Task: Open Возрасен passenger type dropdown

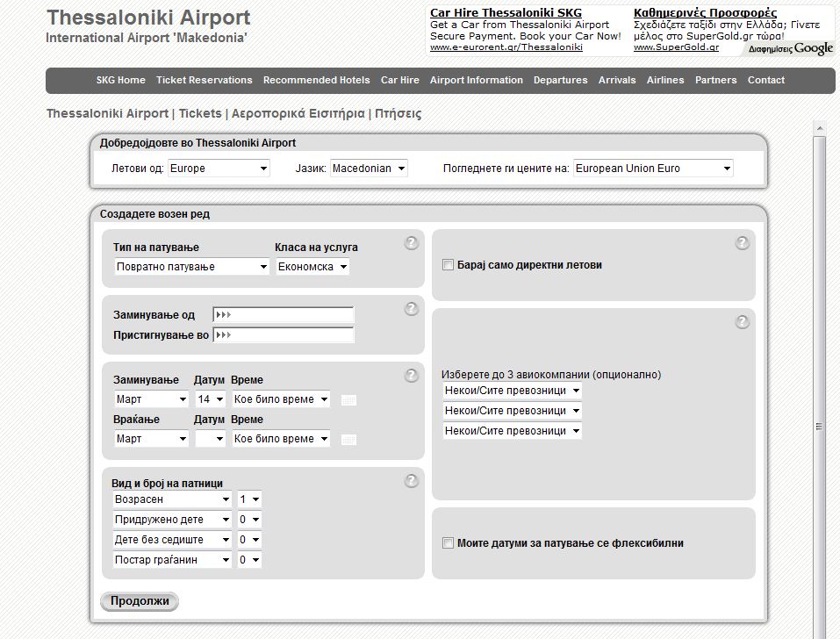Action: (173, 499)
